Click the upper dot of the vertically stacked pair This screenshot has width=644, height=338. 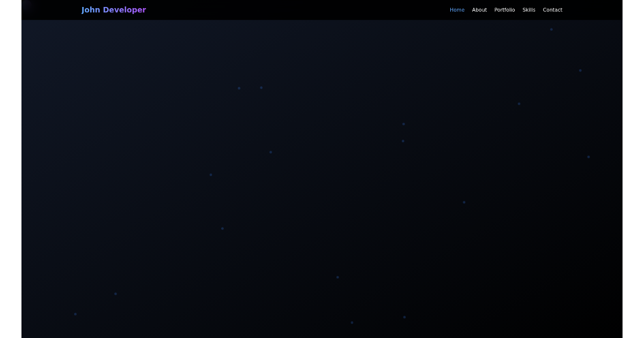click(404, 124)
